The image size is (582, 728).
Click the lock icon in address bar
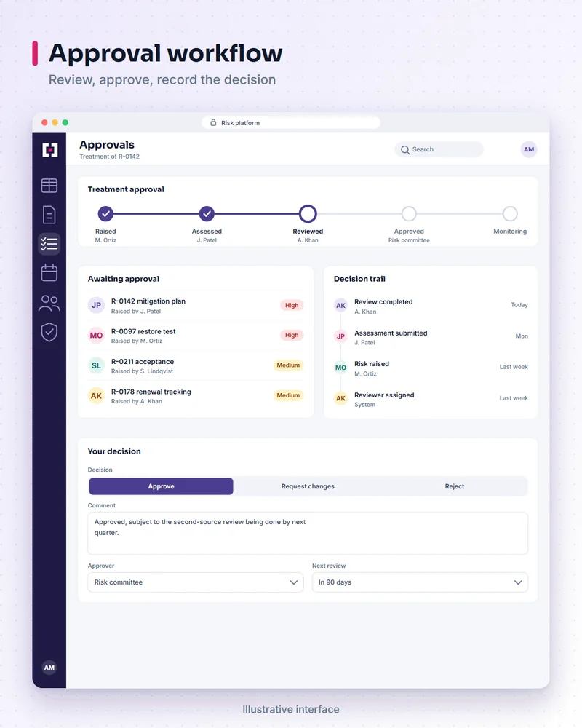pos(213,122)
